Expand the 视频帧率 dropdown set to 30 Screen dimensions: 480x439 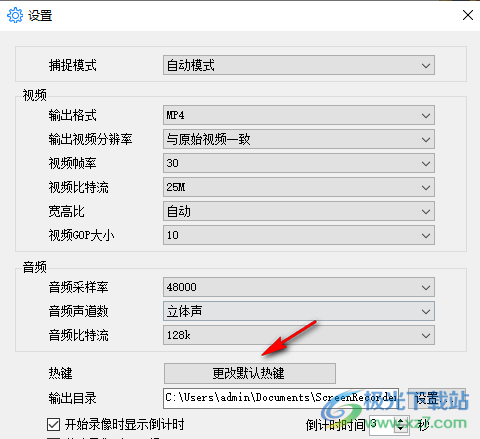tap(299, 163)
